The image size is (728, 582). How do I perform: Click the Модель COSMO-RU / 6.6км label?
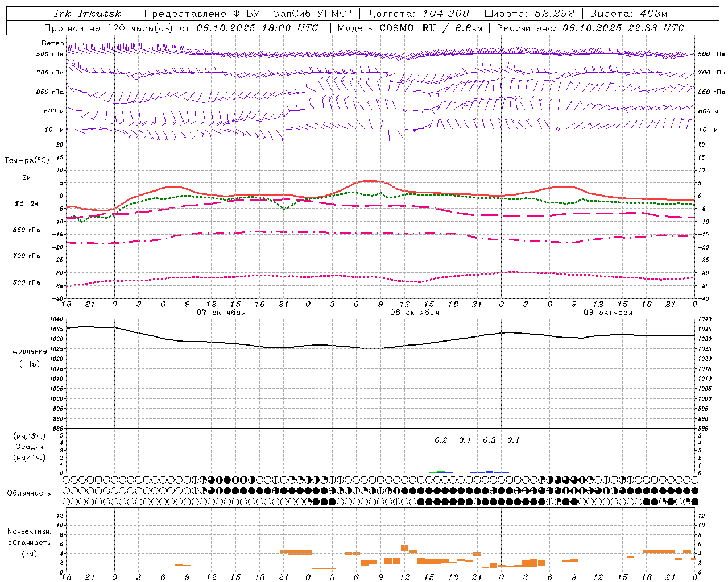point(410,28)
